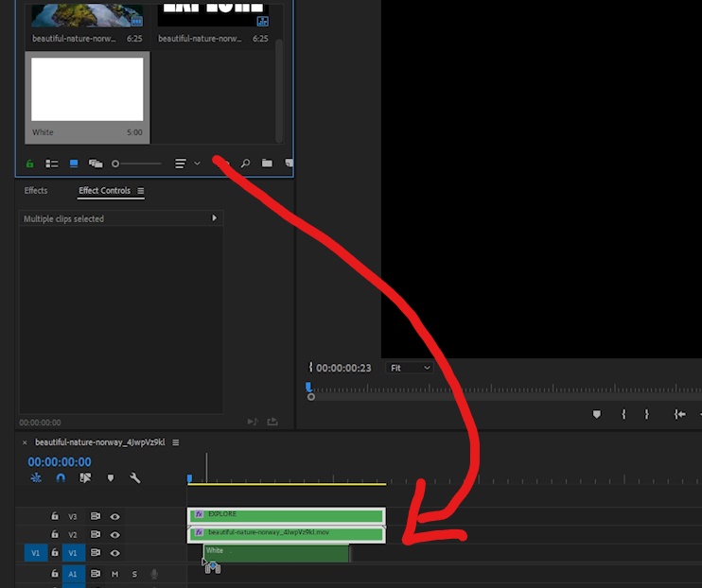Screen dimensions: 702x588
Task: Toggle the green project read/write lock icon
Action: click(29, 164)
